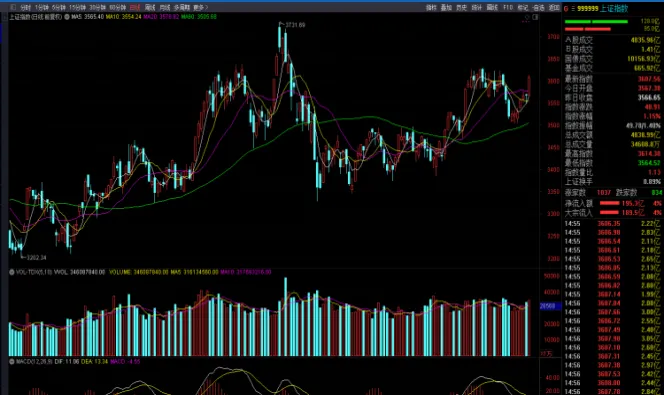
Task: Open the 历史 history button
Action: click(x=462, y=8)
